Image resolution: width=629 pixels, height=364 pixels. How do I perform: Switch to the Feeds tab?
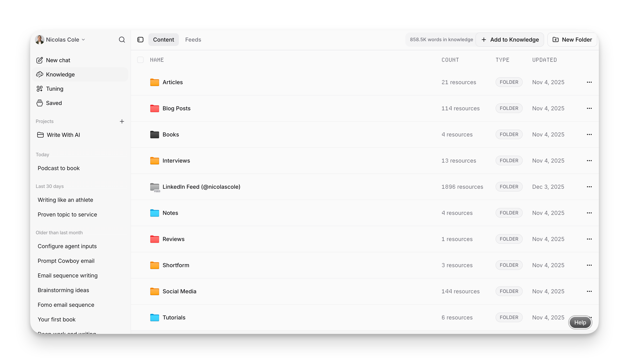click(193, 40)
